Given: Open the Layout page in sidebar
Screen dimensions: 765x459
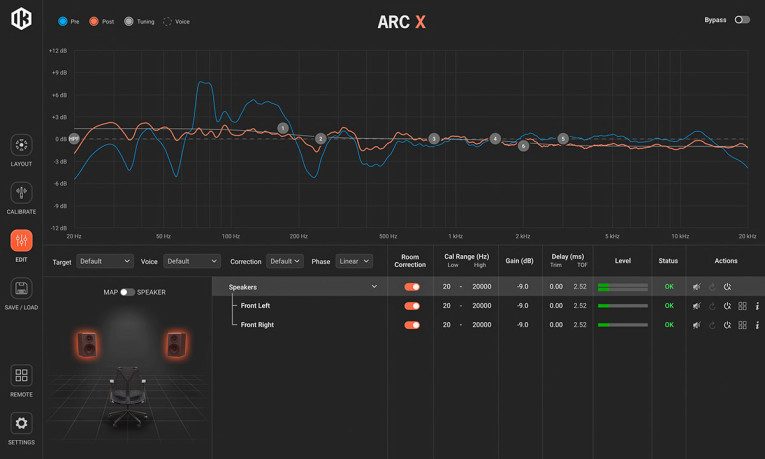Looking at the screenshot, I should [21, 149].
